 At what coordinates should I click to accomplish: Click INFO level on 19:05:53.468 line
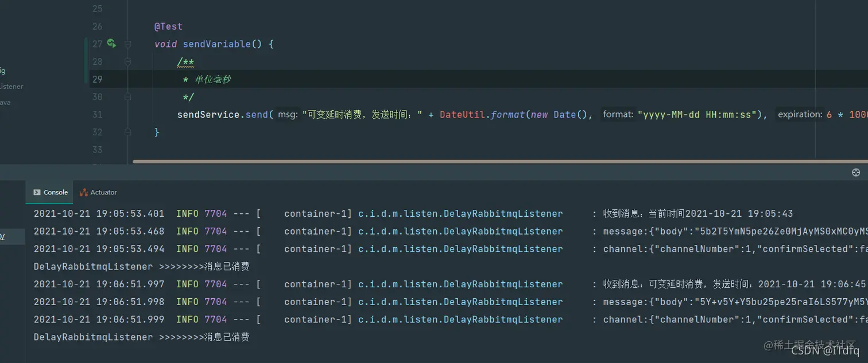tap(187, 231)
